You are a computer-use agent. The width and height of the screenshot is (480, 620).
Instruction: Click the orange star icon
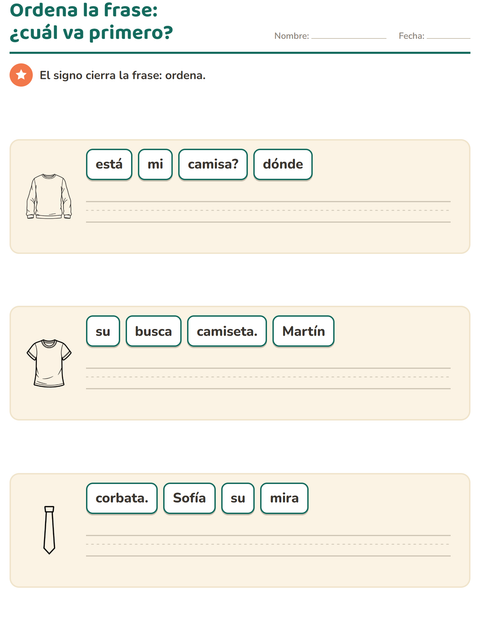tap(21, 75)
